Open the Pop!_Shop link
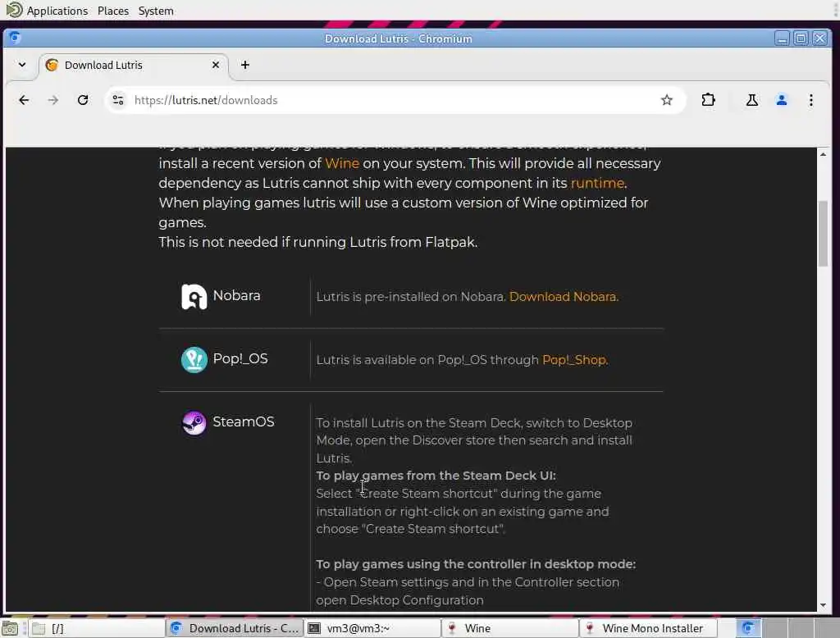 (x=575, y=360)
